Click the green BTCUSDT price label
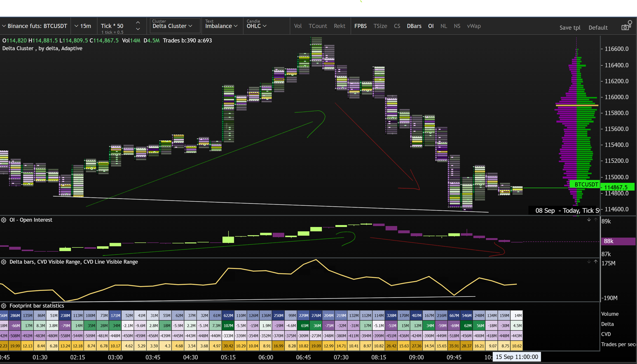The height and width of the screenshot is (364, 637). (586, 184)
